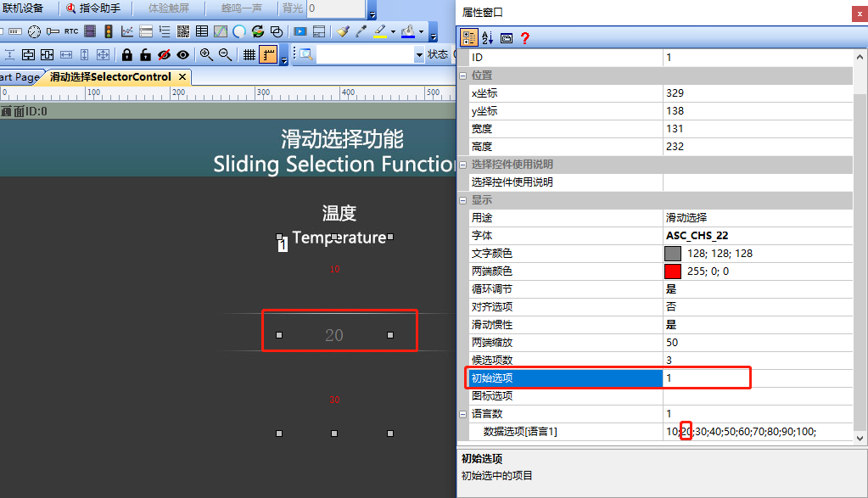Screen dimensions: 868x498
Task: Toggle the highlighted ruler display button
Action: tap(268, 54)
